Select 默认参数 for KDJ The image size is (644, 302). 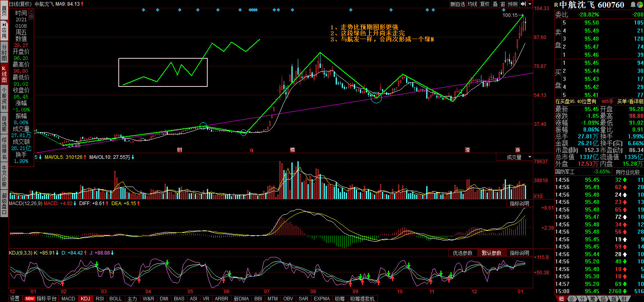tap(492, 253)
